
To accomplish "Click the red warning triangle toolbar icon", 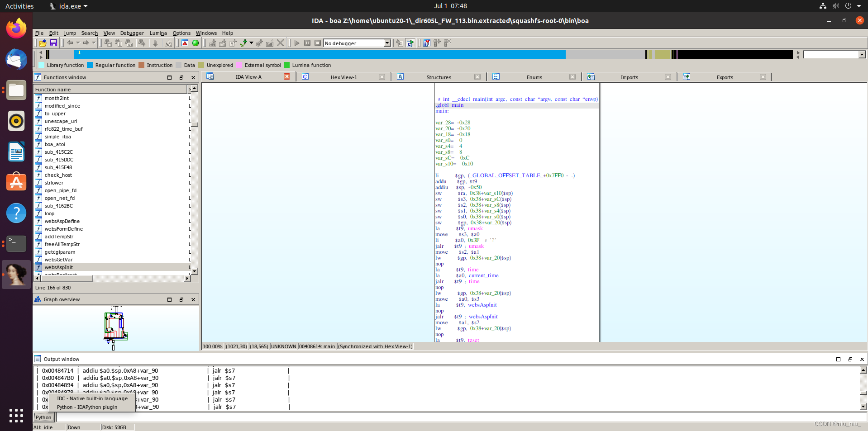I will click(185, 43).
